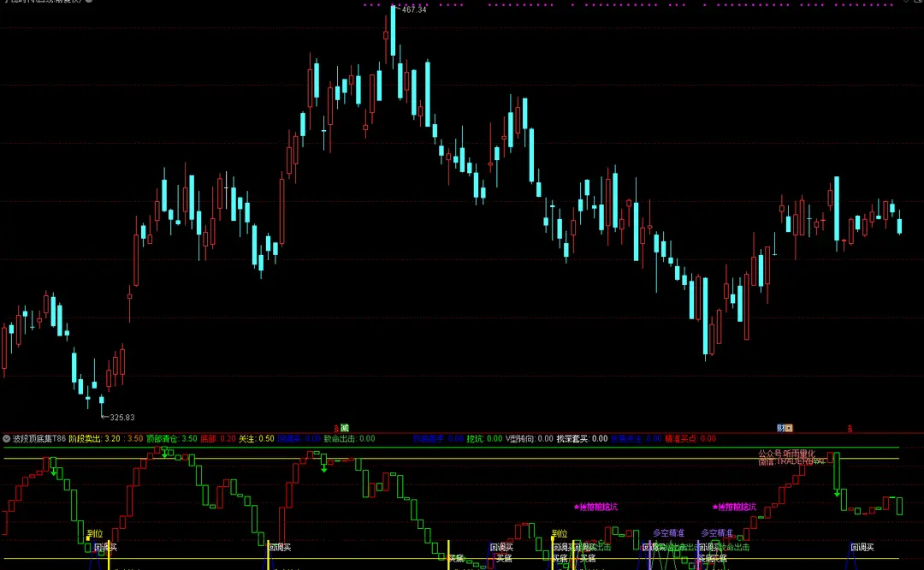Collapse the 波段顶底集T86 indicator panel toggle

click(x=7, y=438)
